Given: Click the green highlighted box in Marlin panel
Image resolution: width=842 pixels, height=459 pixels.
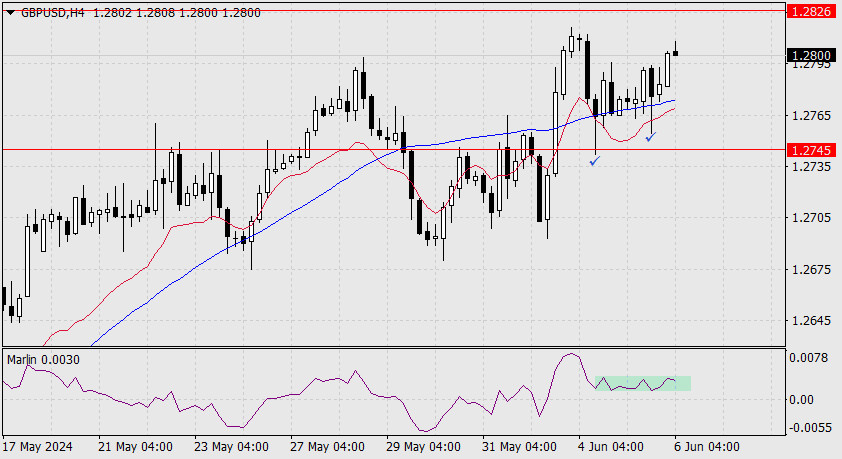Looking at the screenshot, I should click(x=643, y=383).
